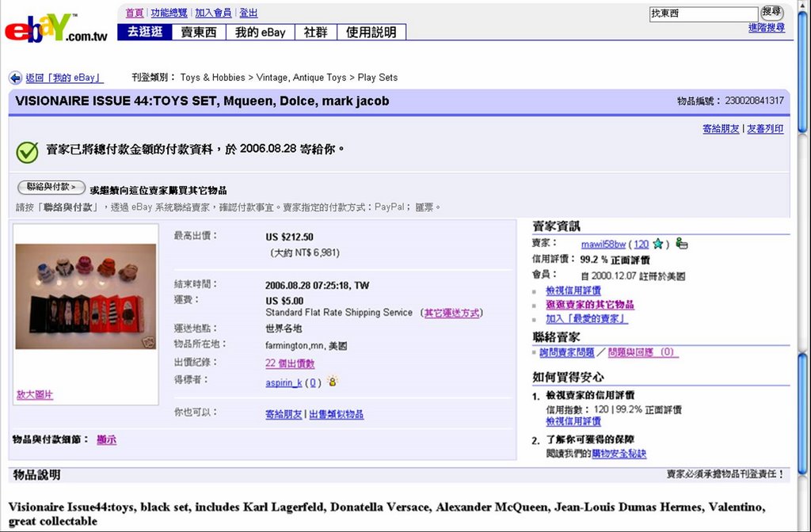The image size is (811, 532).
Task: Open the 友善列印 printer-friendly link
Action: pyautogui.click(x=765, y=129)
